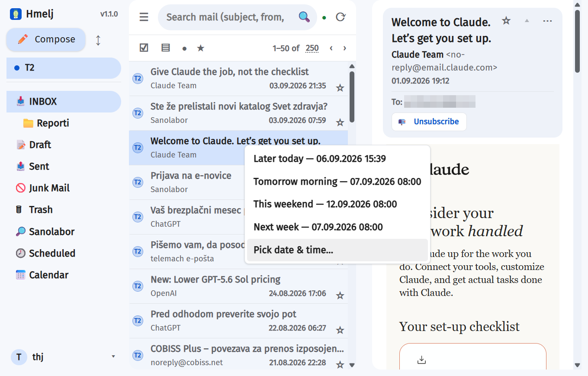Click the message list scroll-down arrow
The width and height of the screenshot is (588, 376).
352,365
